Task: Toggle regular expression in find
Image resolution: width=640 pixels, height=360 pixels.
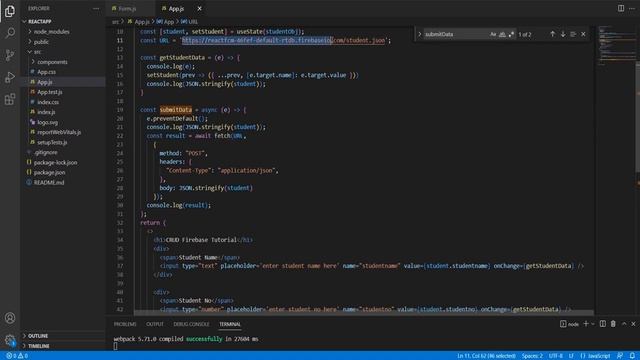Action: (511, 34)
